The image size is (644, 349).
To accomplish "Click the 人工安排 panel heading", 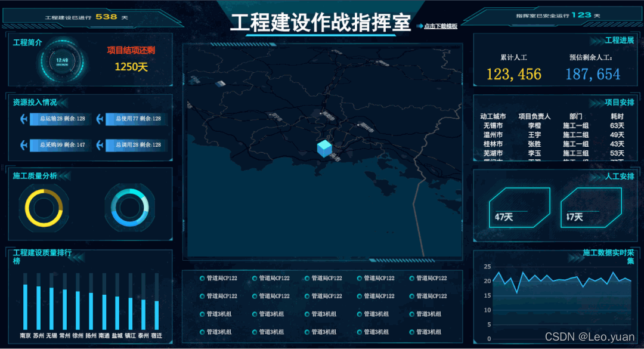I will point(620,177).
